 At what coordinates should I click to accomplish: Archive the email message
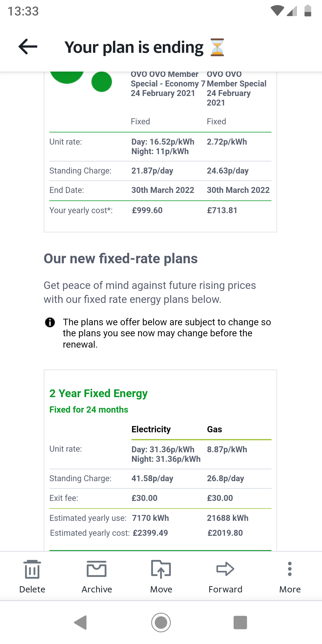click(x=97, y=576)
